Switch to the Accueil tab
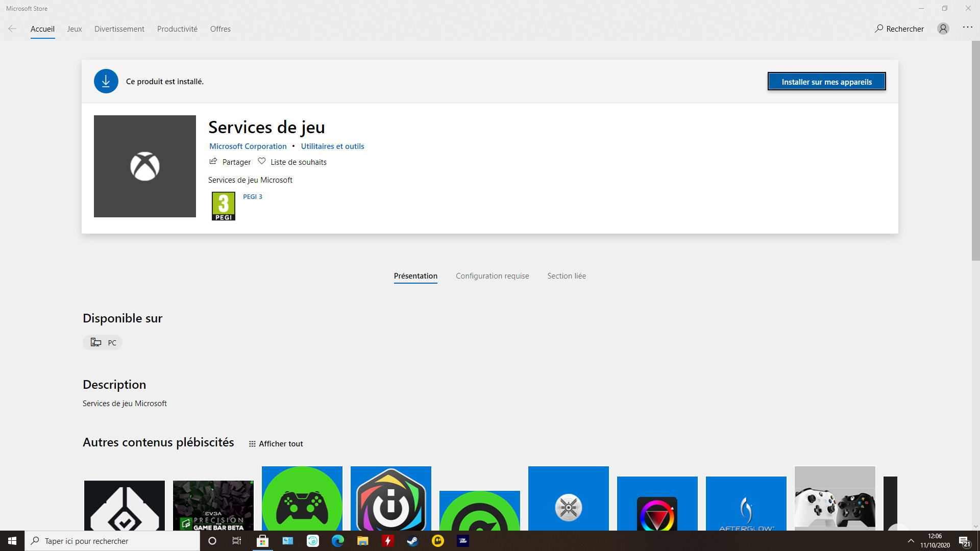Screen dimensions: 980x551 tap(42, 29)
